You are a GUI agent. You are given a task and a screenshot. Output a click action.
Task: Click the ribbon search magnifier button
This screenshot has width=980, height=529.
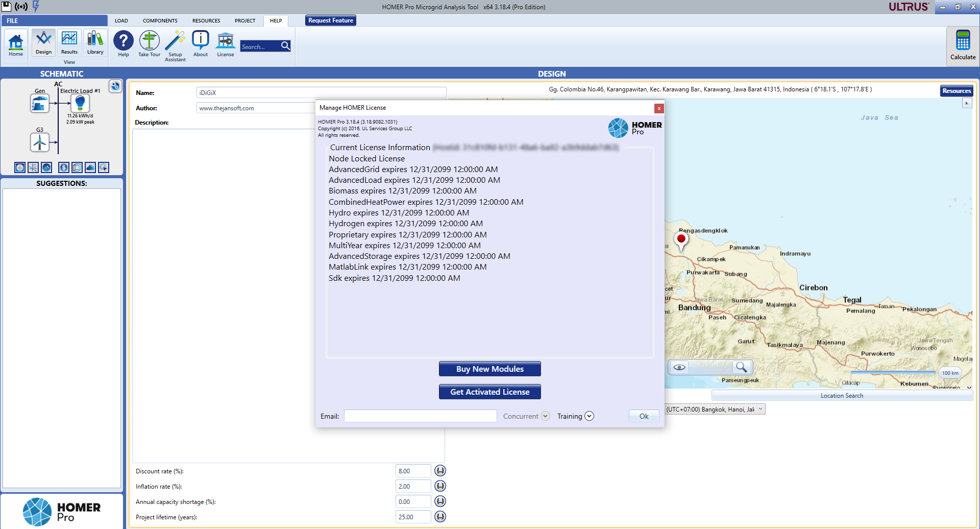coord(285,46)
